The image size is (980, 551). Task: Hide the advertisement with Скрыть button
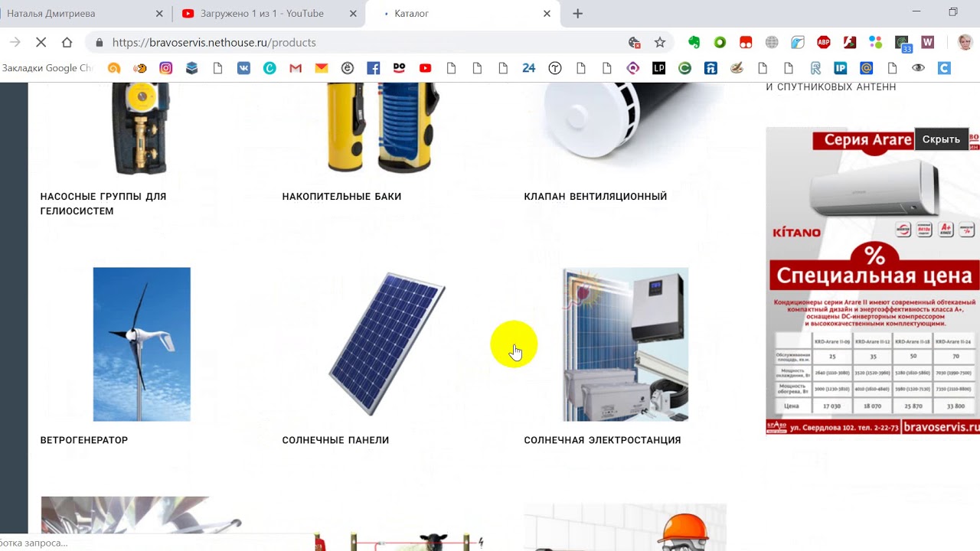[x=941, y=139]
